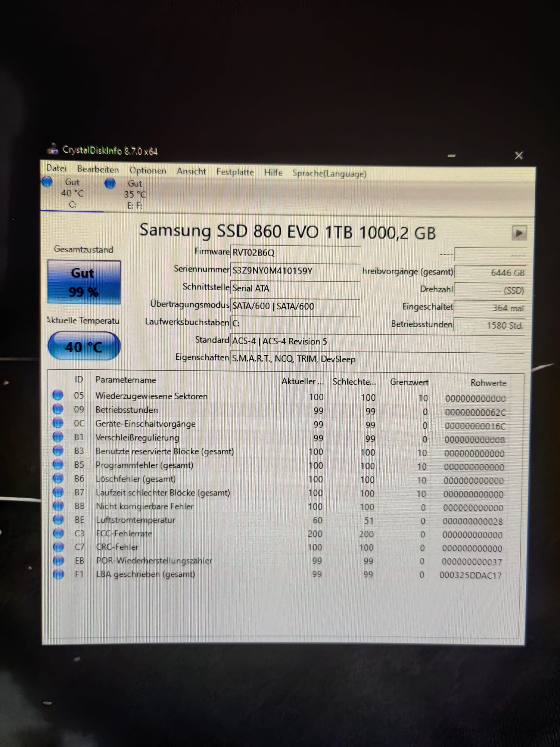
Task: Select the Wiederzugewiesene Sektoren row text
Action: click(x=151, y=396)
